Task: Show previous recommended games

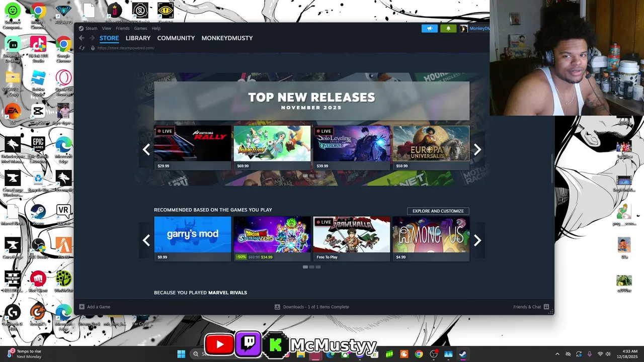Action: [x=146, y=240]
